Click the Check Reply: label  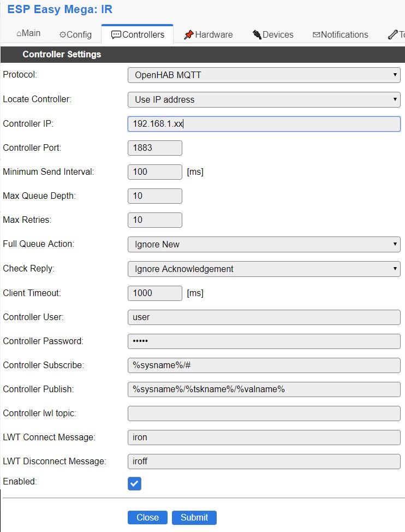pos(28,268)
